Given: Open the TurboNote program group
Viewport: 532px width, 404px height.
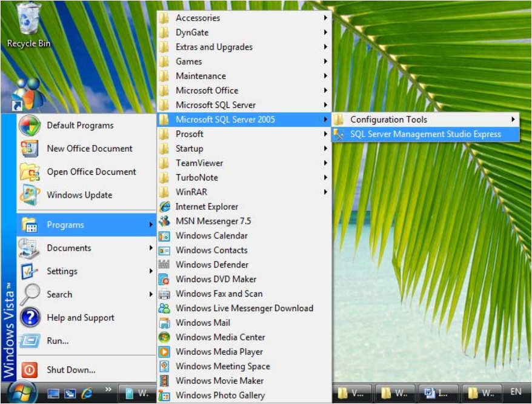Looking at the screenshot, I should (244, 177).
